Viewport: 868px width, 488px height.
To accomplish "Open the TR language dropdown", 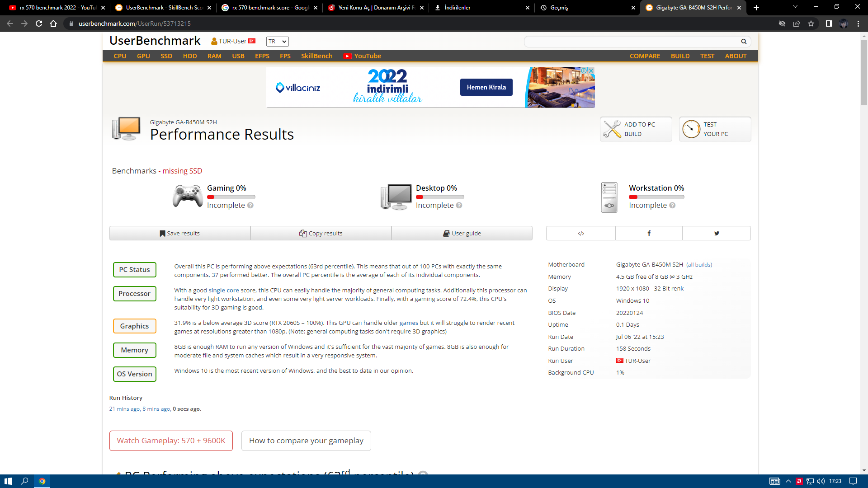I will (x=277, y=42).
